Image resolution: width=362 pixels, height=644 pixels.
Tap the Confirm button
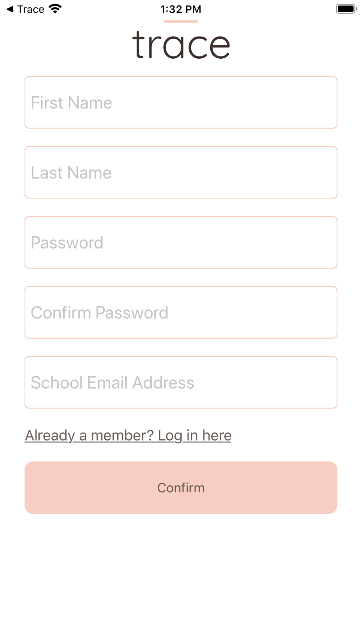tap(181, 488)
